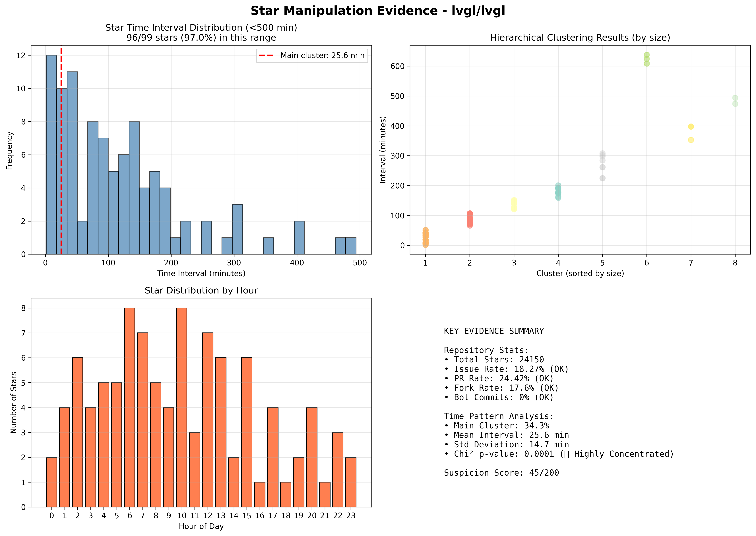Click the "Main Cluster: 34.3%" line
This screenshot has height=536, width=756.
[x=496, y=426]
